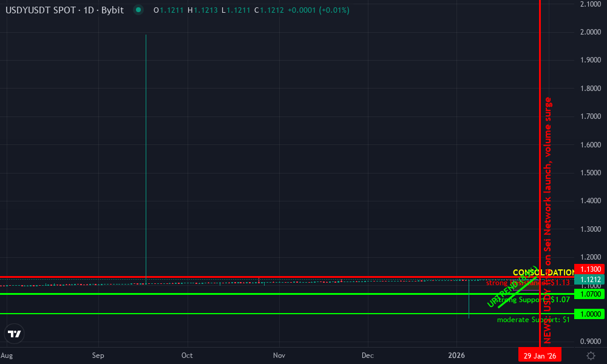Open the TradingView logo link
The width and height of the screenshot is (607, 364).
click(x=15, y=334)
